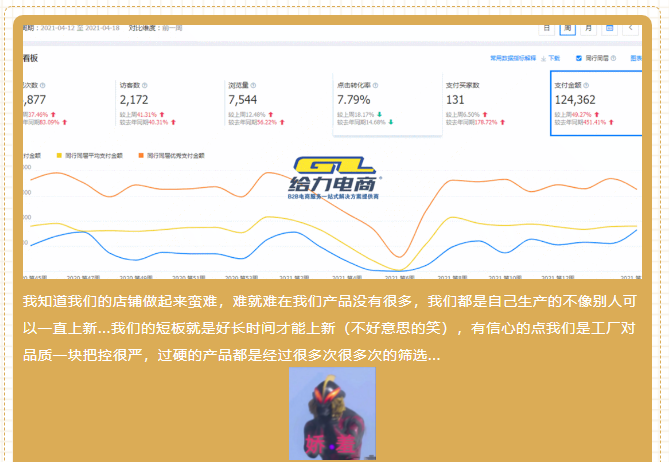Click the help icon beside 浏览量
The image size is (669, 462).
point(252,86)
